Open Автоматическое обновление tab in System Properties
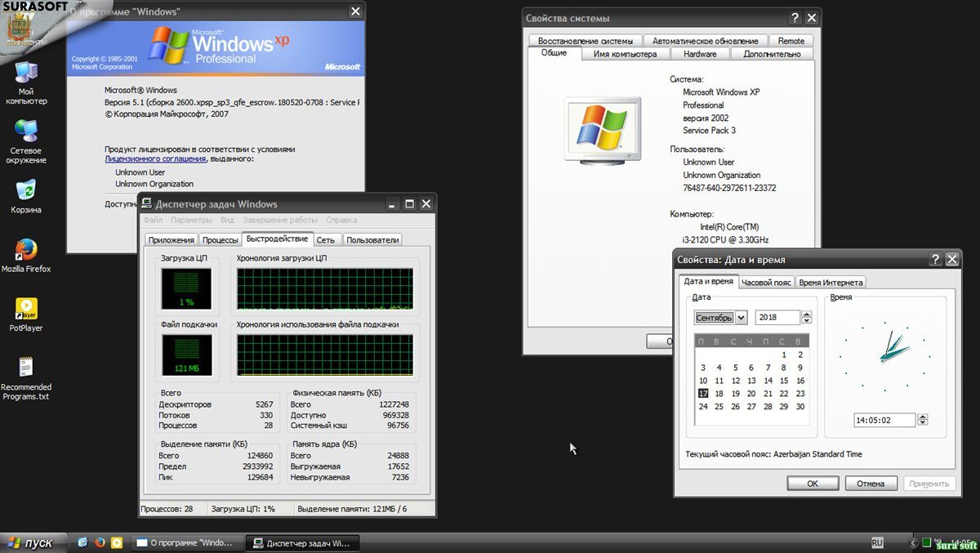The width and height of the screenshot is (980, 553). (x=706, y=41)
